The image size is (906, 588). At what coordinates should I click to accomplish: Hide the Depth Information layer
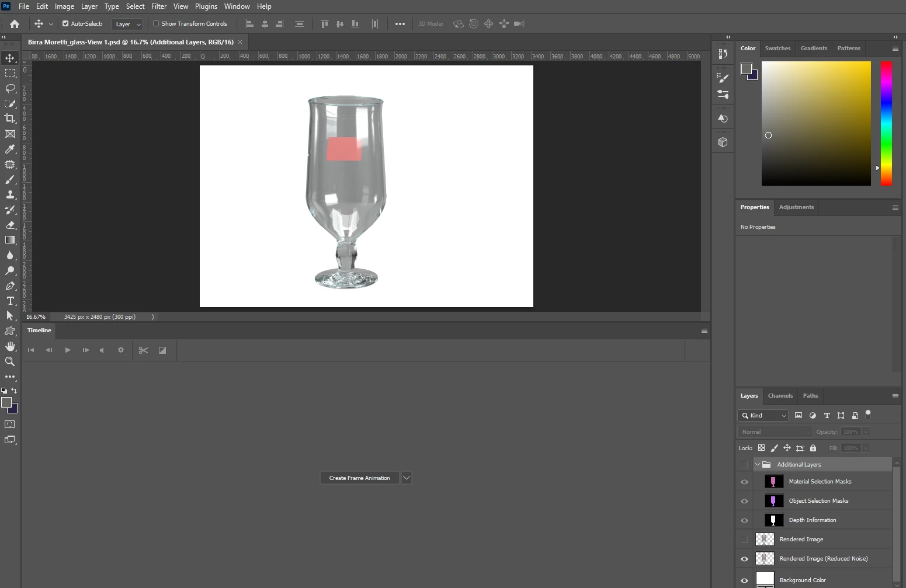pyautogui.click(x=744, y=520)
